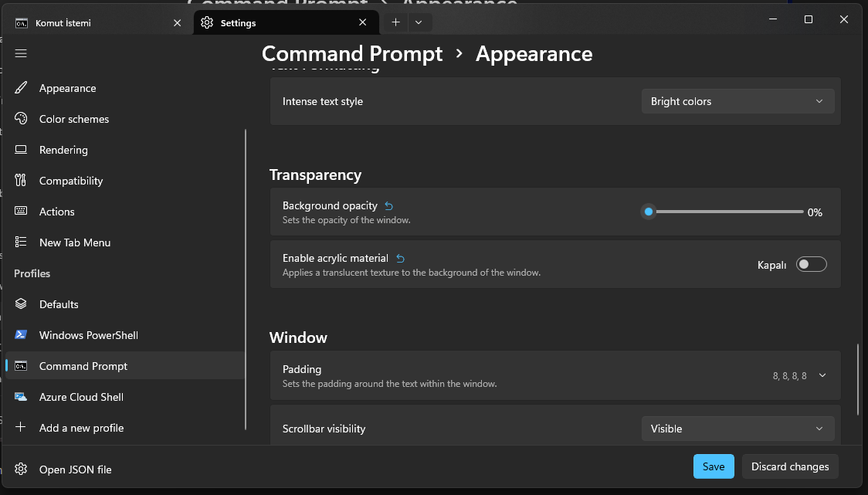The image size is (868, 495).
Task: Minimize the Terminal window
Action: [773, 19]
